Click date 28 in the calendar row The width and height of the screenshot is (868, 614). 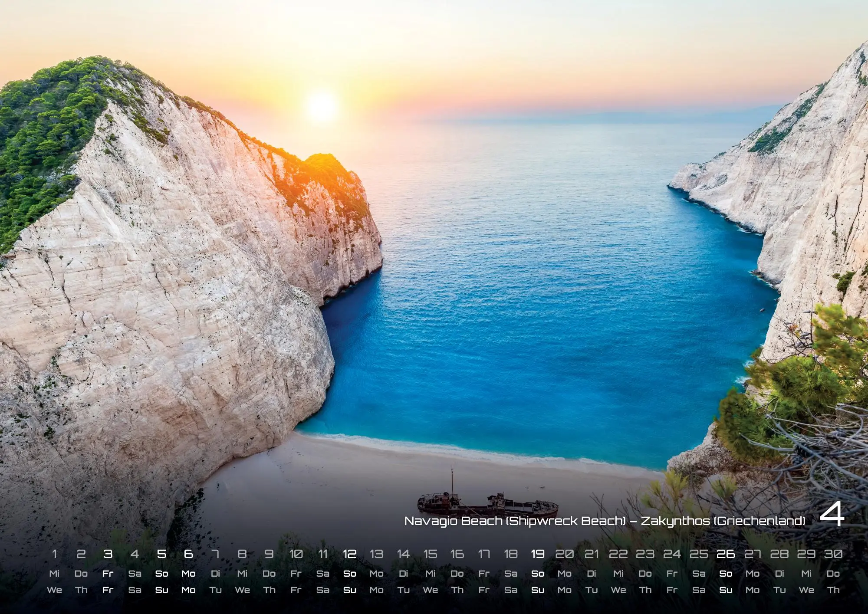point(779,554)
